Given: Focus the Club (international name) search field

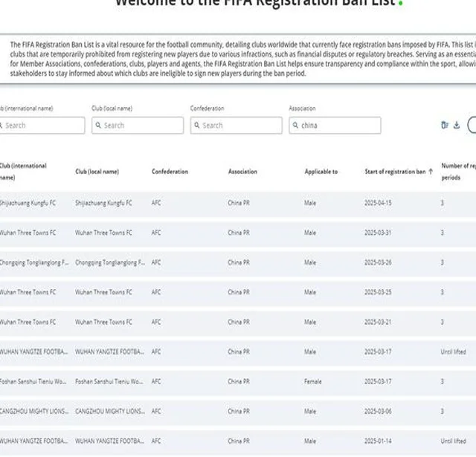Looking at the screenshot, I should tap(41, 126).
